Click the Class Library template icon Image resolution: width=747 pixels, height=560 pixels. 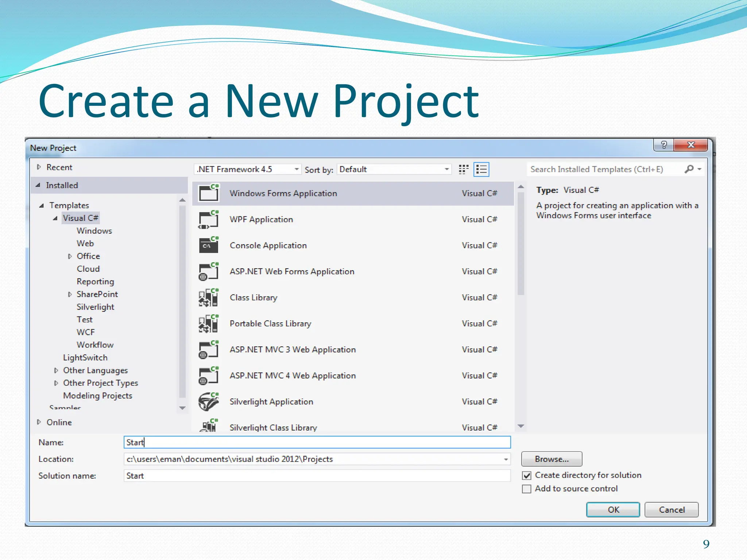pyautogui.click(x=209, y=297)
